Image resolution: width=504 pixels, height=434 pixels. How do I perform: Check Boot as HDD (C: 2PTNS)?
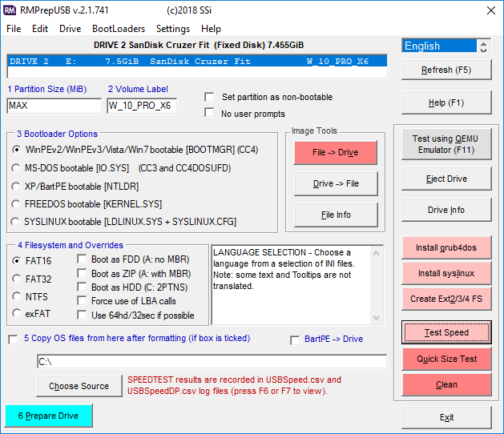click(83, 287)
